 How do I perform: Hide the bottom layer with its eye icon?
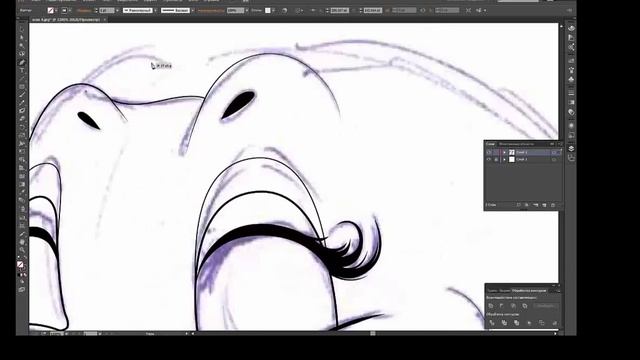[488, 159]
